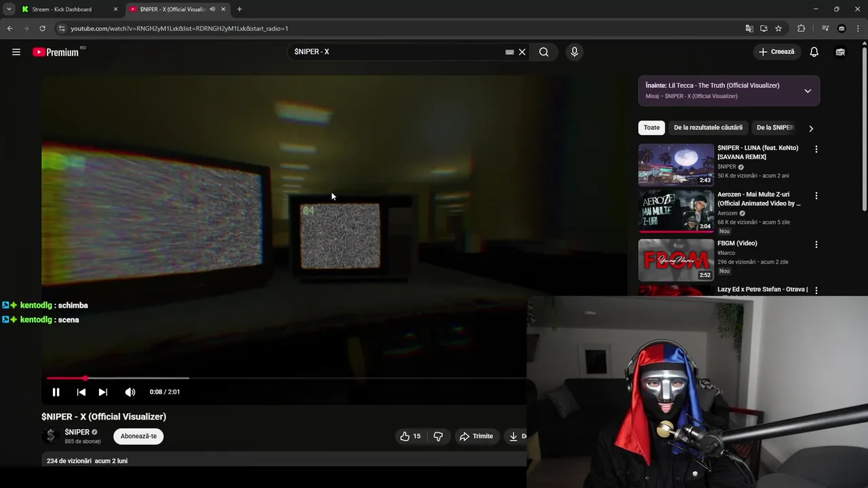
Task: Click the download arrow button
Action: 515,436
